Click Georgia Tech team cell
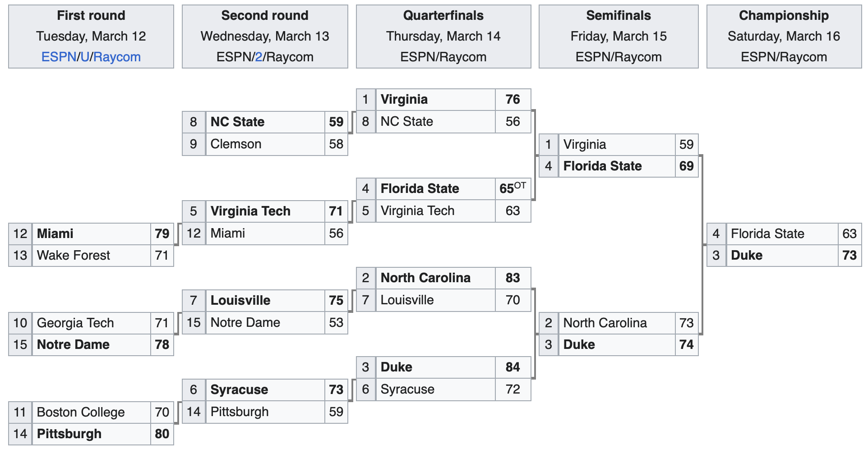The image size is (868, 449). pos(91,323)
